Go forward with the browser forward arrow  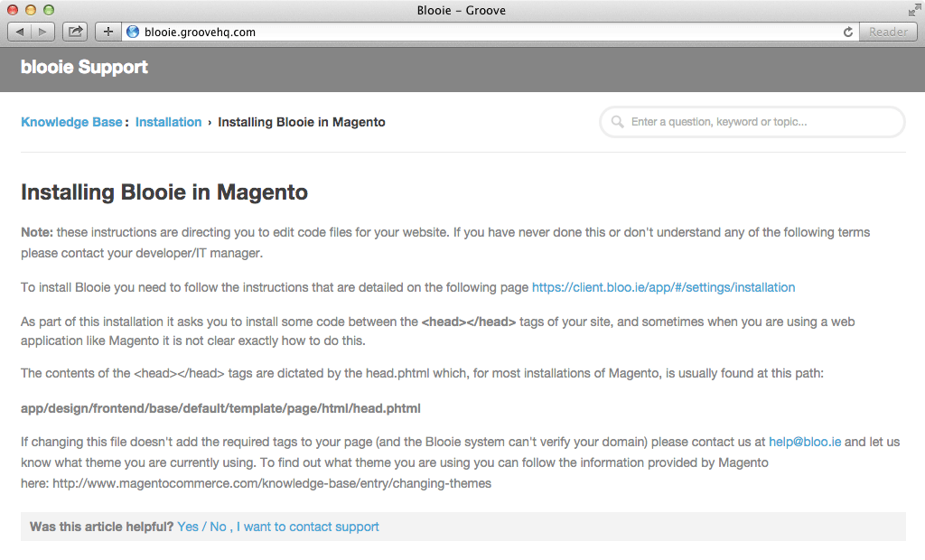point(43,32)
